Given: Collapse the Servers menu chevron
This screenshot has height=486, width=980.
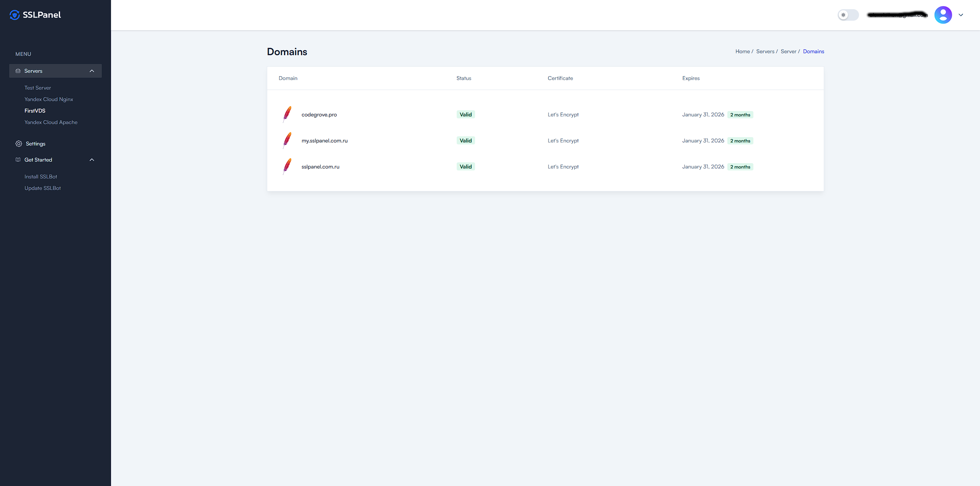Looking at the screenshot, I should click(92, 71).
